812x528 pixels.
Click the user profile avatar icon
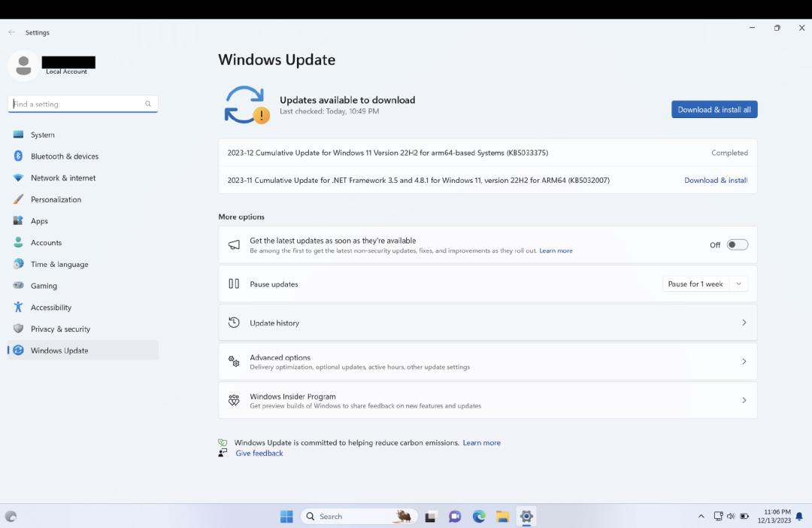coord(23,65)
